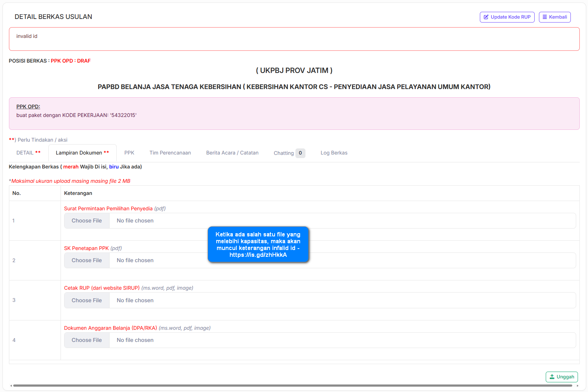
Task: Choose file for Dokumen Anggaran Belanja
Action: click(87, 340)
